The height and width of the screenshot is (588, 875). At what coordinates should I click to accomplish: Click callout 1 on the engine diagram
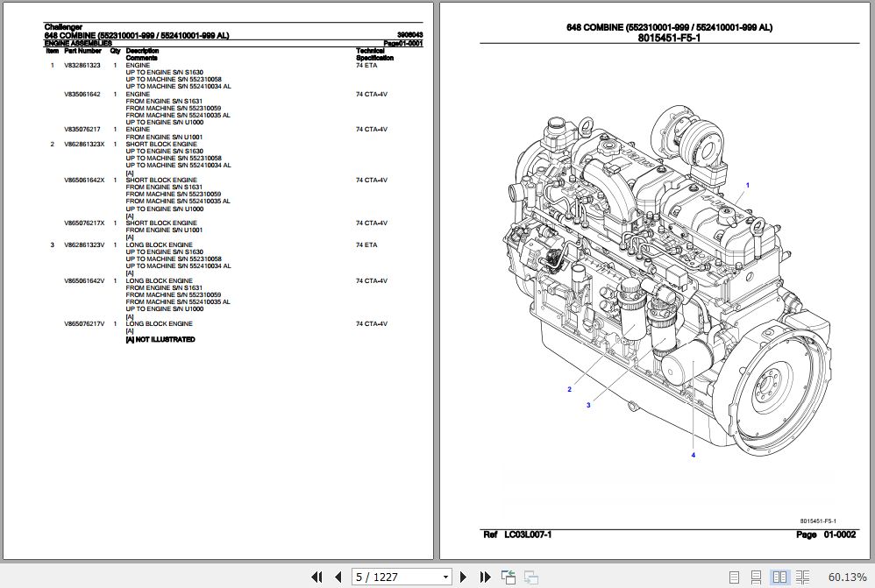pyautogui.click(x=747, y=186)
